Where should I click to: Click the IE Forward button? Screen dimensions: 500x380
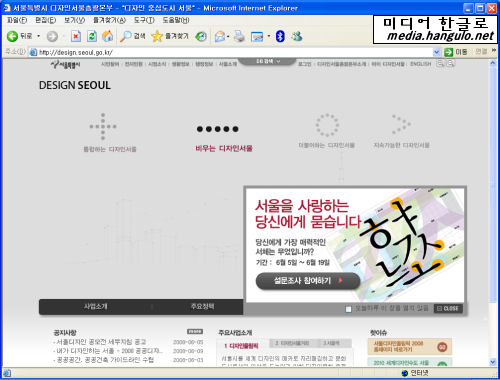coord(52,36)
